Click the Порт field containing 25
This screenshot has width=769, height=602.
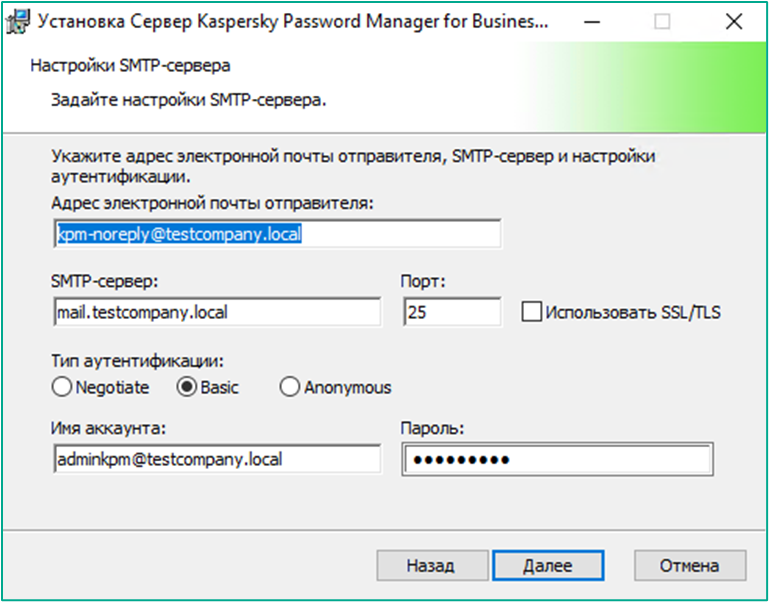(x=452, y=312)
